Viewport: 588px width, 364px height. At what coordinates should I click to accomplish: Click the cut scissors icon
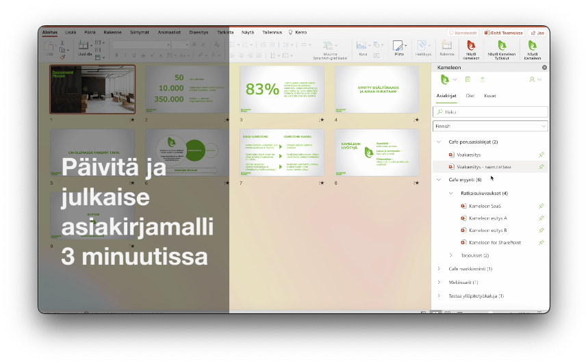62,42
